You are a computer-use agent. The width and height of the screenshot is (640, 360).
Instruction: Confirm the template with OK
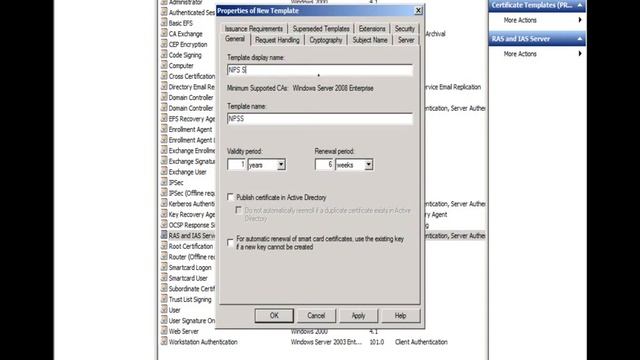274,316
